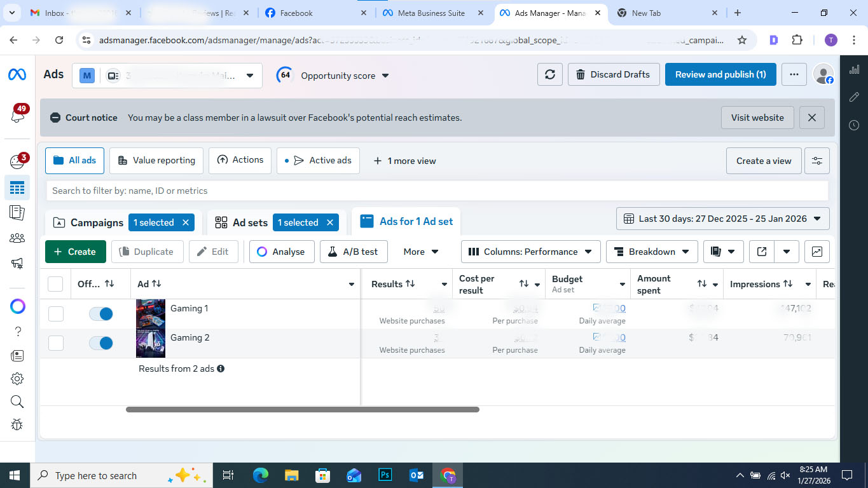Viewport: 868px width, 488px height.
Task: Toggle off the Gaming 1 ad
Action: [x=101, y=314]
